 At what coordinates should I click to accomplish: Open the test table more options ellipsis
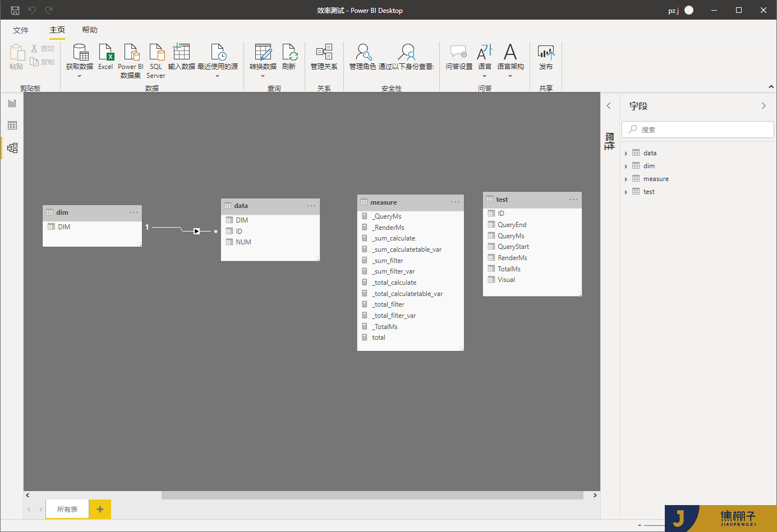(573, 200)
